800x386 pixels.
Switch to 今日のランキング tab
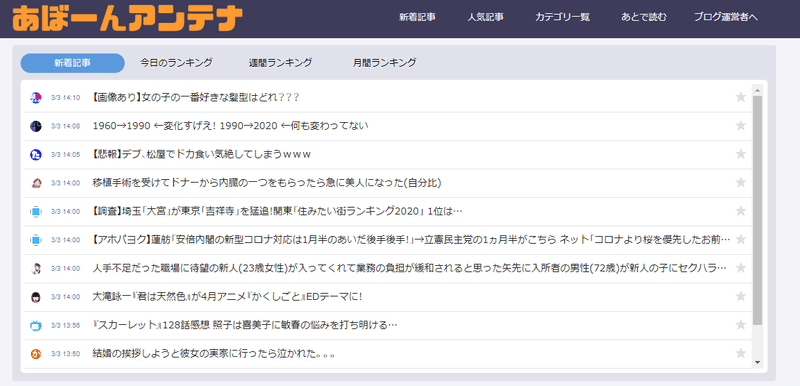pyautogui.click(x=177, y=63)
